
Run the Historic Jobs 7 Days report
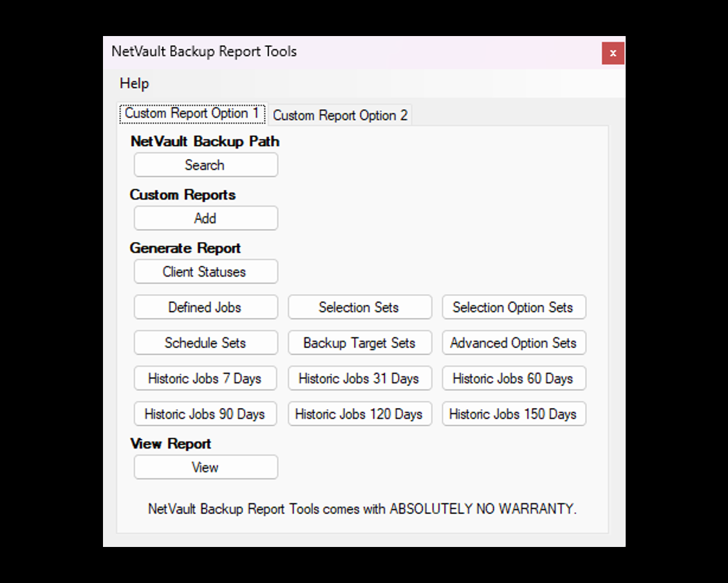[205, 378]
